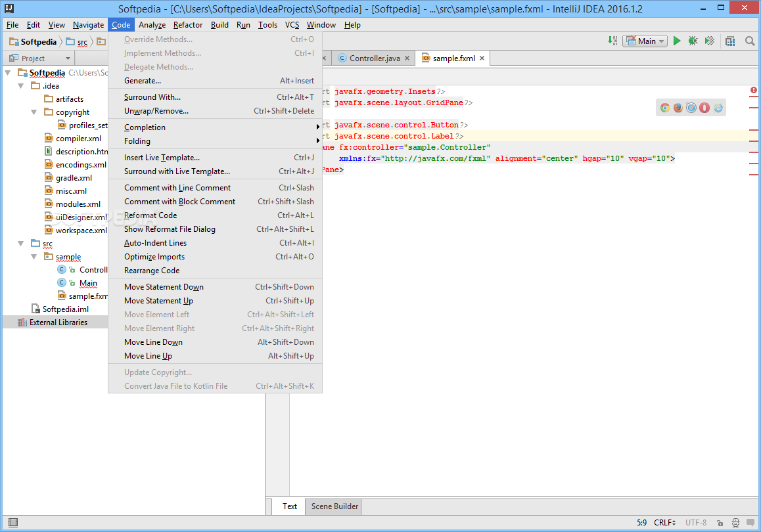Switch to Controller.java tab

[x=375, y=58]
